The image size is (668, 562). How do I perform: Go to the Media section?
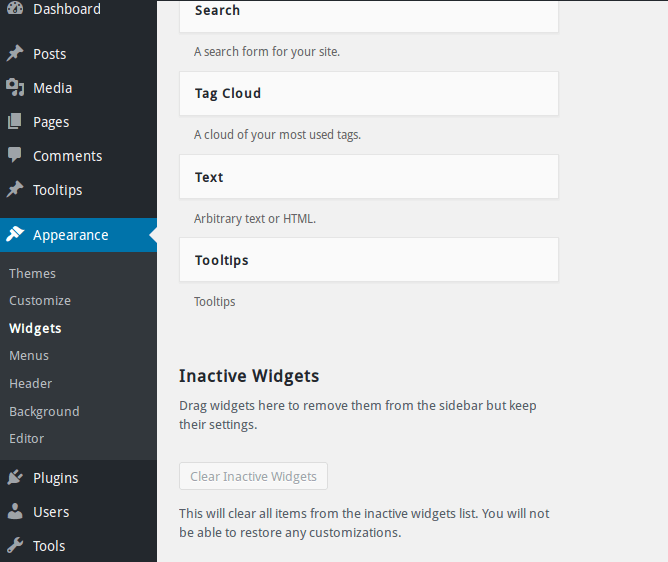(52, 88)
